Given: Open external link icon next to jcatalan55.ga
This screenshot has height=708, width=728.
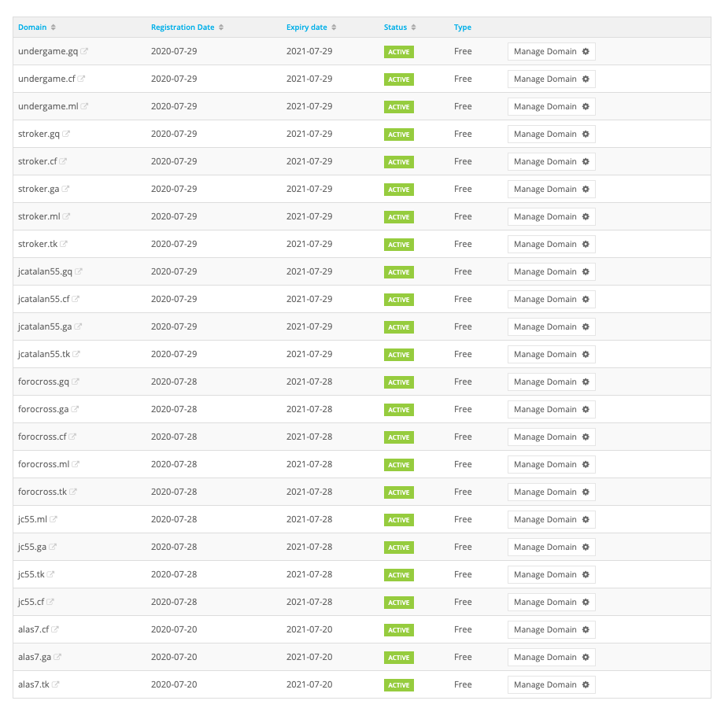Looking at the screenshot, I should (78, 326).
